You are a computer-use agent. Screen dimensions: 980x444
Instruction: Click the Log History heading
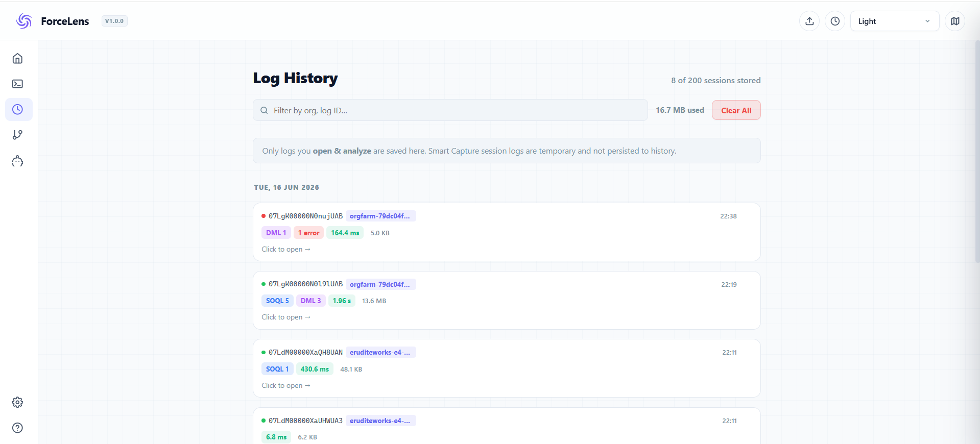click(x=295, y=78)
